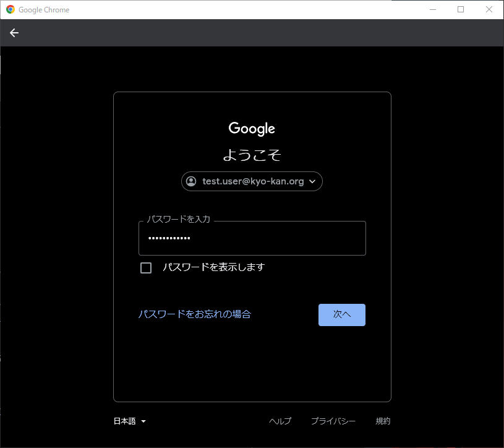
Task: Click the 次へ button
Action: 342,314
